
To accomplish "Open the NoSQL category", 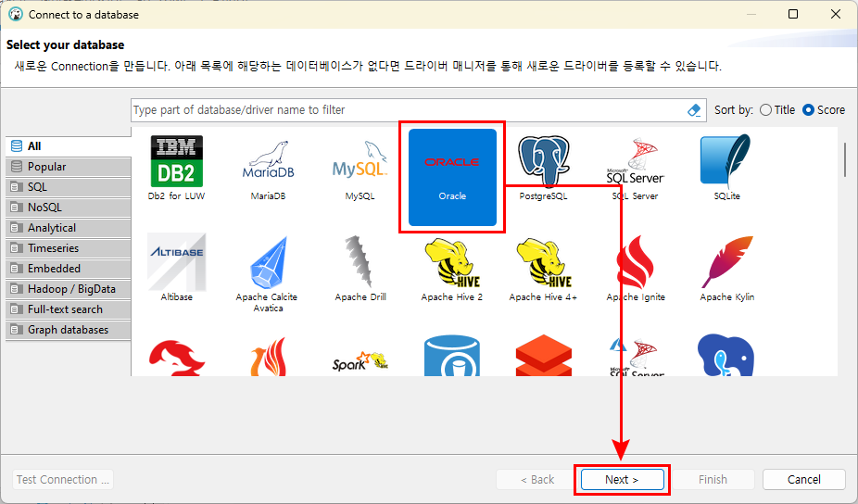I will click(69, 208).
